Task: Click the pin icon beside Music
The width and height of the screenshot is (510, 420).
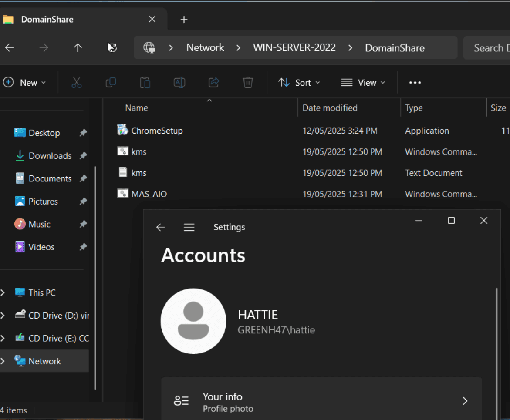Action: [x=83, y=224]
